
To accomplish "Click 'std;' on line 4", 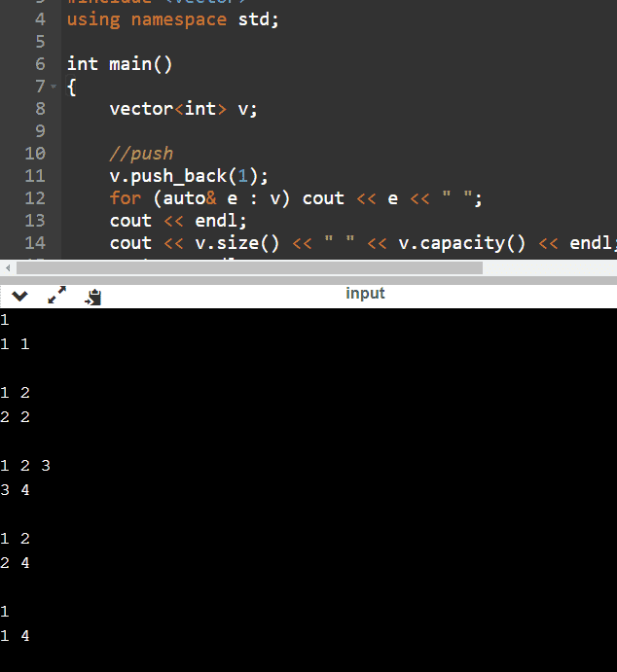I will (x=259, y=19).
